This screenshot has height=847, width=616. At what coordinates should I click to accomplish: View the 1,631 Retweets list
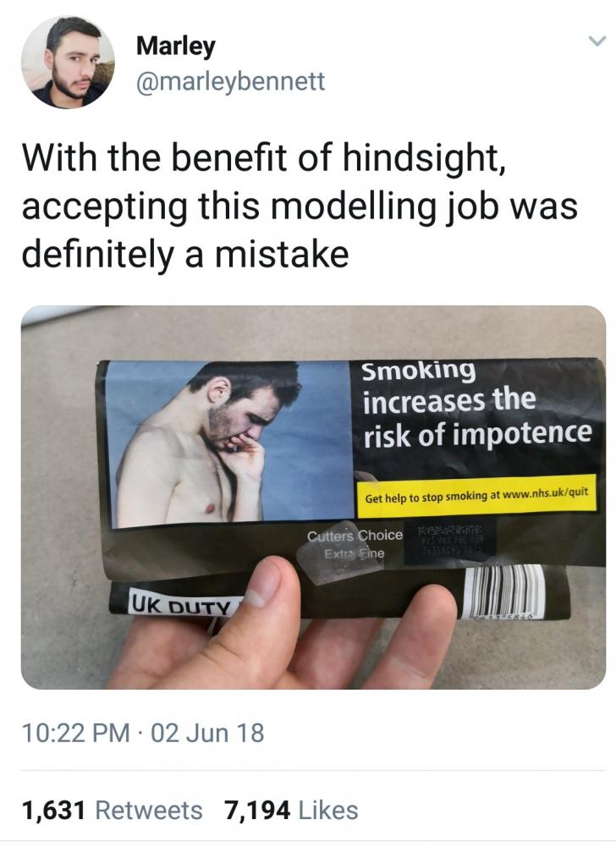point(112,811)
